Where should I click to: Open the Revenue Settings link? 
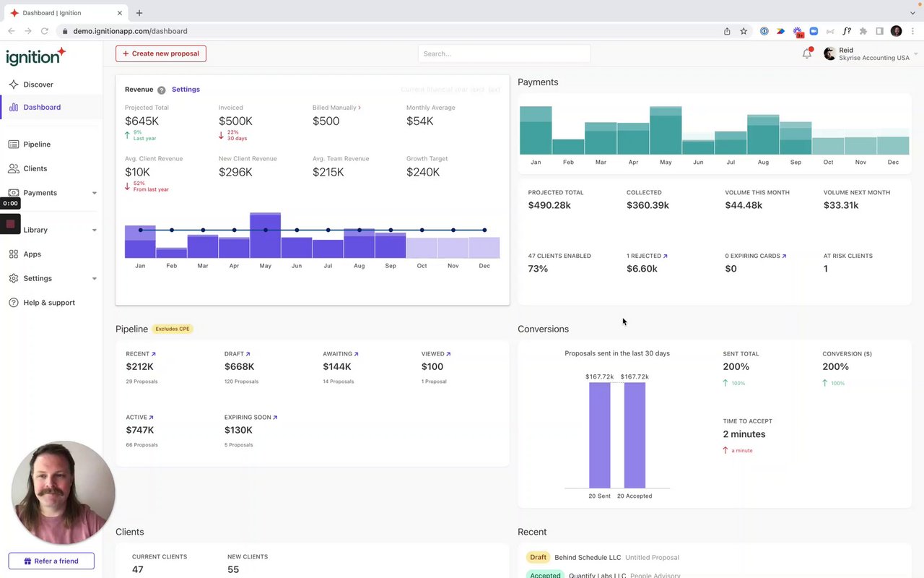coord(186,90)
